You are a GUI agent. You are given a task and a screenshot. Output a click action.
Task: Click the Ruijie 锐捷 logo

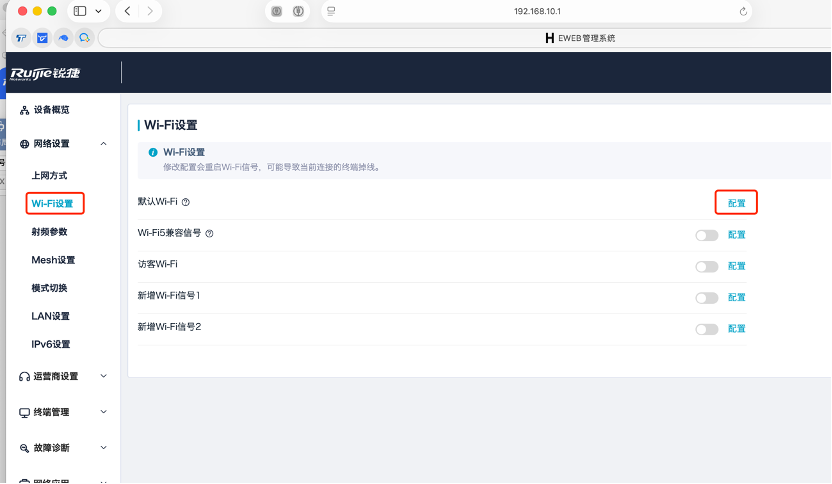45,73
